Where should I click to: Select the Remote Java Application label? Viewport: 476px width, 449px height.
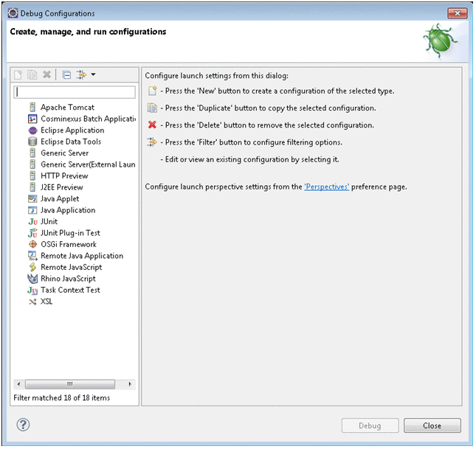[82, 256]
